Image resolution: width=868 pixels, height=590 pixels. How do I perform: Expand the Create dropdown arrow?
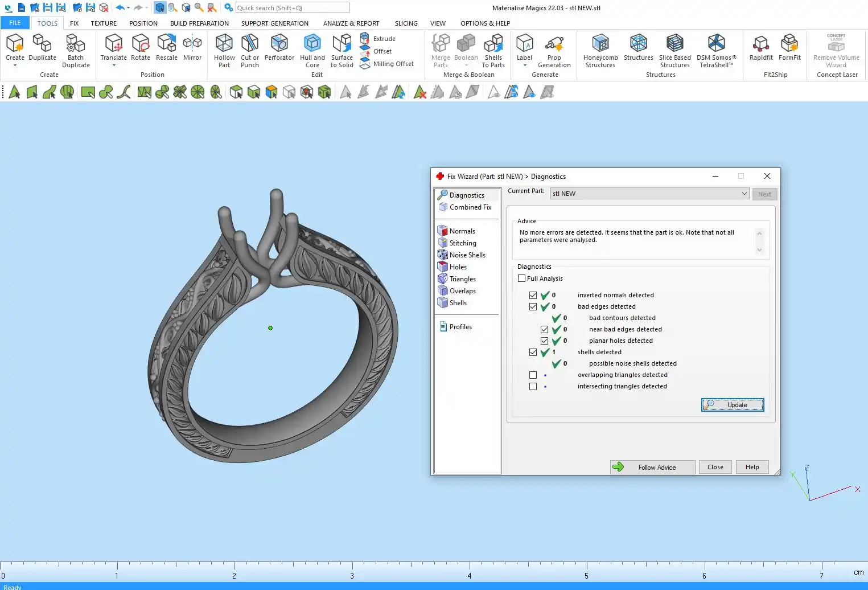(15, 65)
